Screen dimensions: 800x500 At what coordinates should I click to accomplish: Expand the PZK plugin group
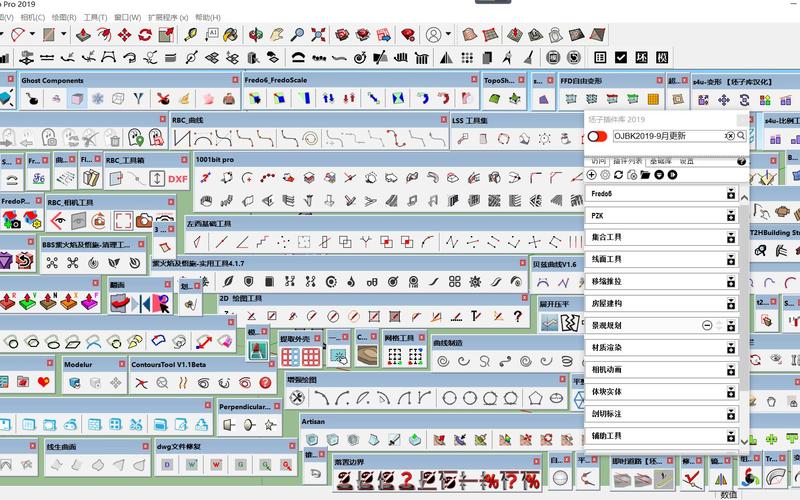tap(731, 215)
